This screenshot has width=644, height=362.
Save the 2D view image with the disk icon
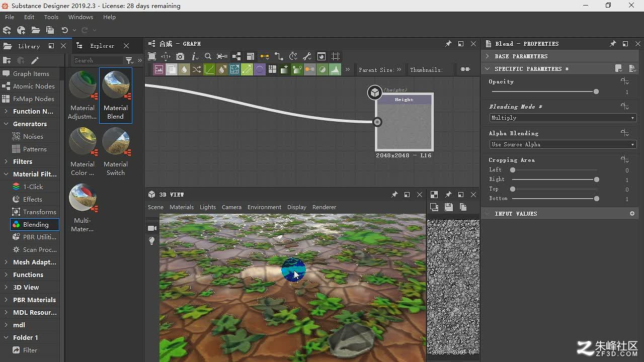point(449,207)
